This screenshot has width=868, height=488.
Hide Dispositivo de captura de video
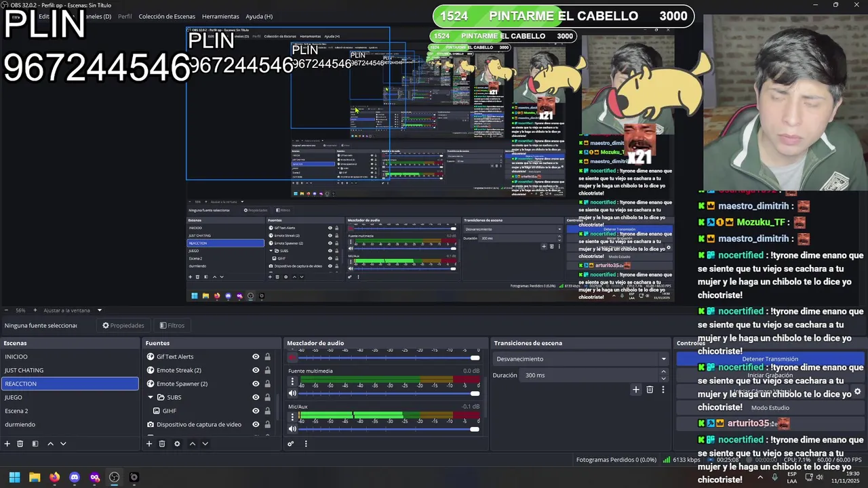point(256,424)
